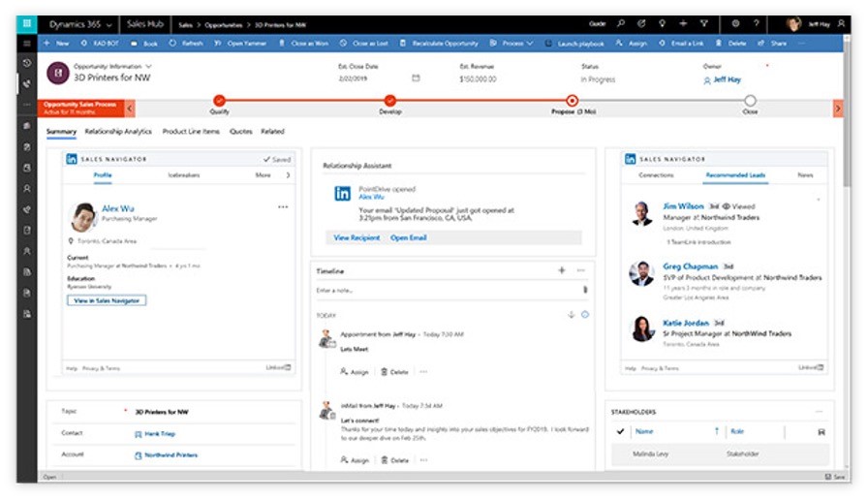Click Close as Won

(x=304, y=44)
